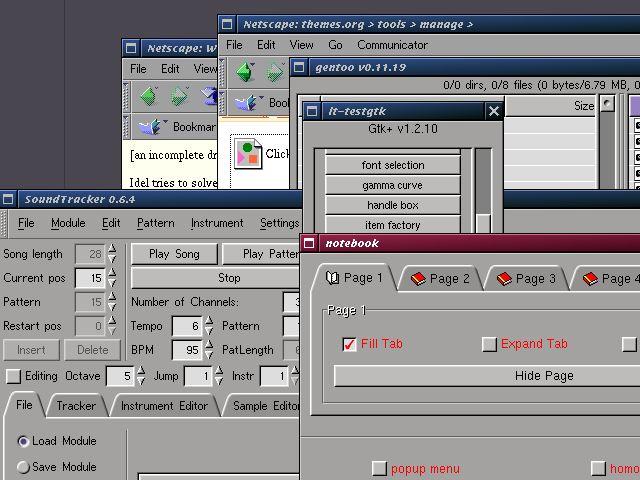Click the font selection button in testgtk
The image size is (640, 480).
pyautogui.click(x=393, y=165)
